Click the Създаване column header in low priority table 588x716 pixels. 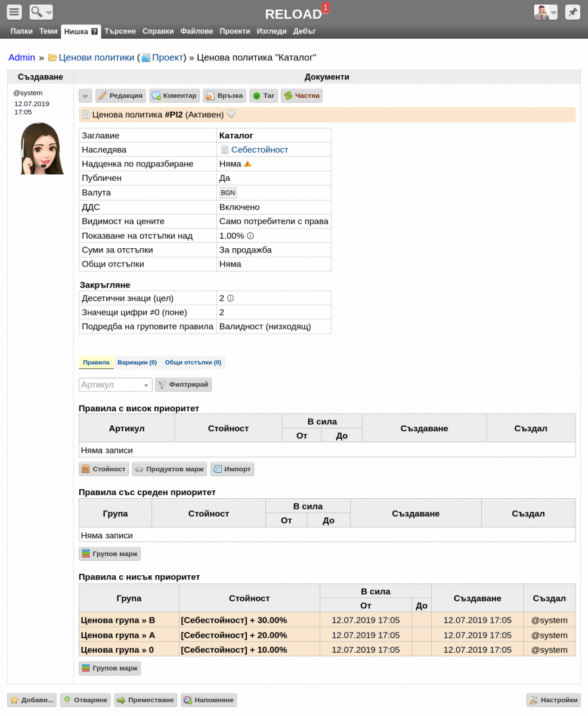477,598
